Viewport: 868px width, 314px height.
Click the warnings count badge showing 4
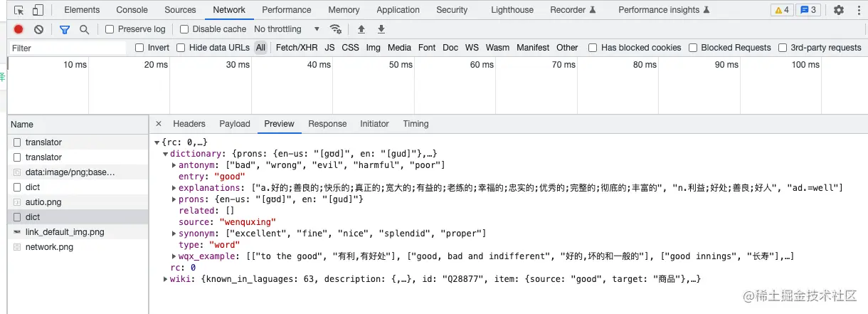782,10
